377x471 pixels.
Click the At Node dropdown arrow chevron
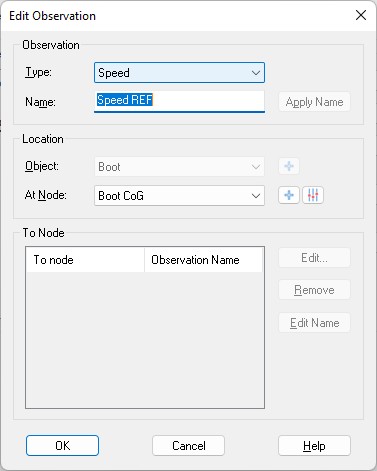click(x=256, y=196)
